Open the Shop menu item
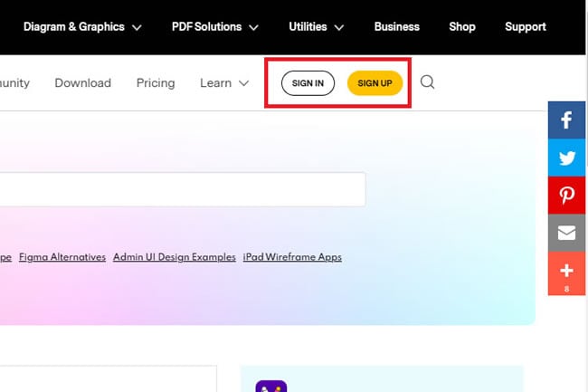 pyautogui.click(x=462, y=26)
